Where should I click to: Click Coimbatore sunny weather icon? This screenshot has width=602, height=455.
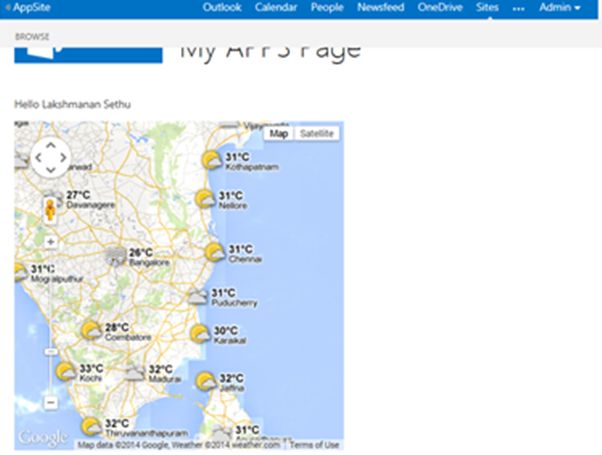coord(91,330)
